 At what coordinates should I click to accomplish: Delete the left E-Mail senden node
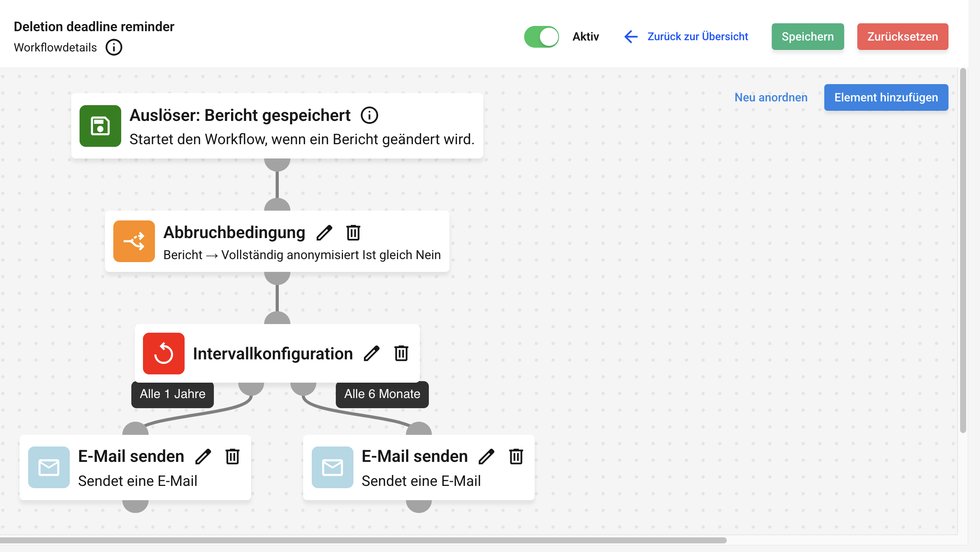click(x=233, y=457)
